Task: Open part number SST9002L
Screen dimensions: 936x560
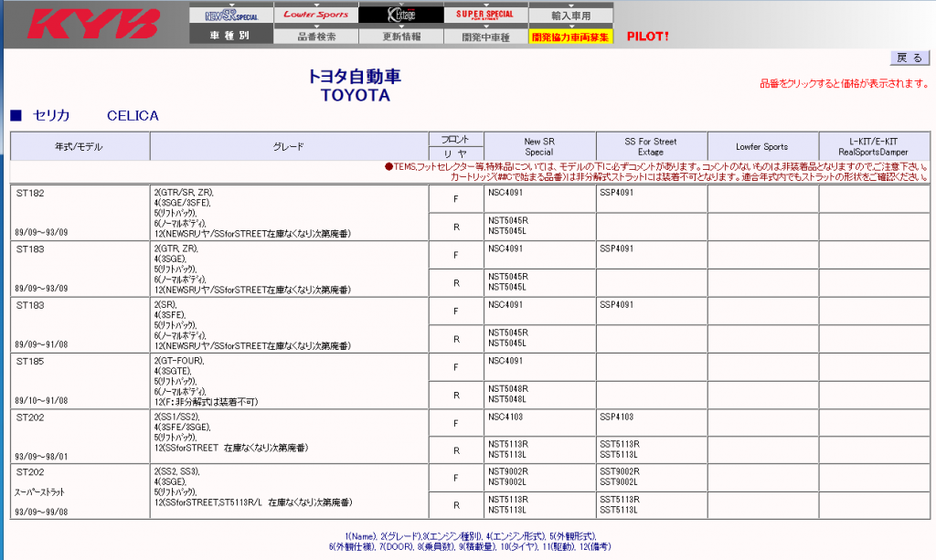Action: [x=619, y=481]
